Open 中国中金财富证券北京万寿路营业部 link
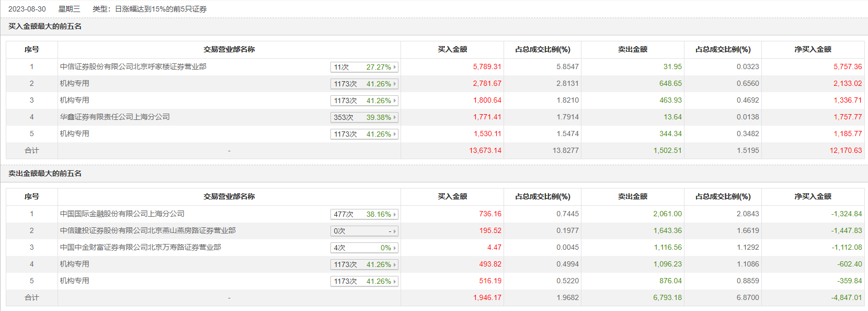868x311 pixels. tap(141, 247)
